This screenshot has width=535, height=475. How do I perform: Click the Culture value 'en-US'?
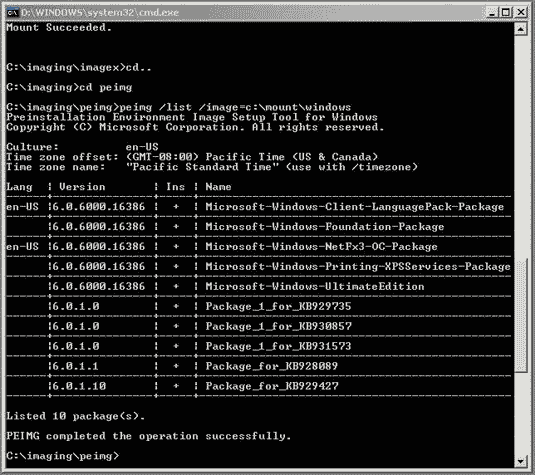coord(142,147)
